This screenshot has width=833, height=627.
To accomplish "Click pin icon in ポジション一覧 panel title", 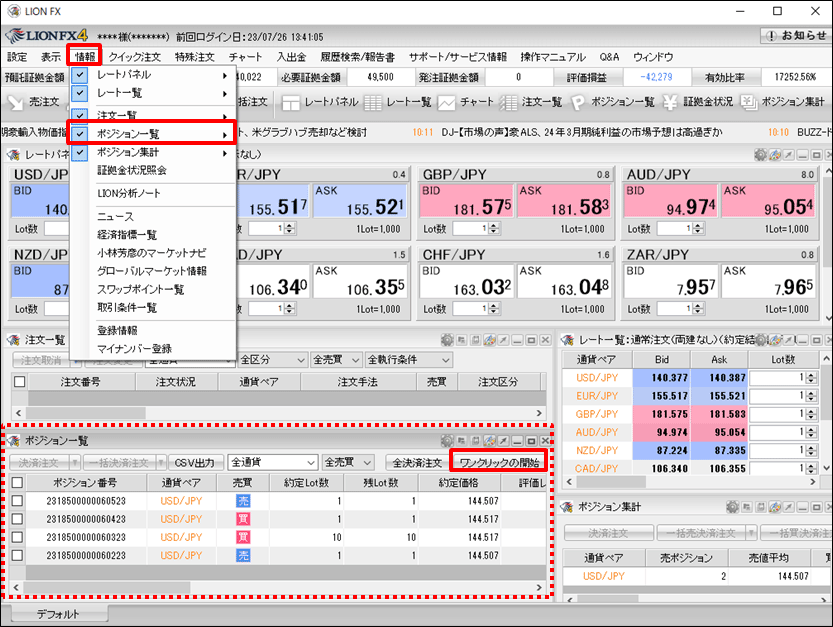I will tap(503, 440).
